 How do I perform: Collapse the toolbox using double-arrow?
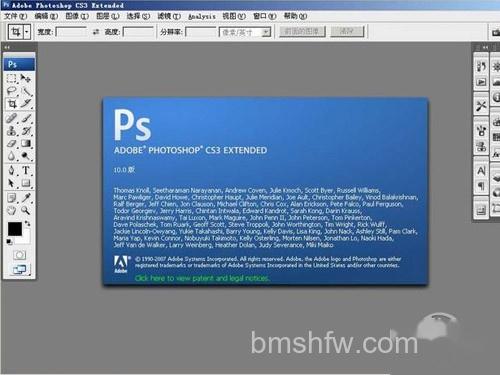coord(7,48)
